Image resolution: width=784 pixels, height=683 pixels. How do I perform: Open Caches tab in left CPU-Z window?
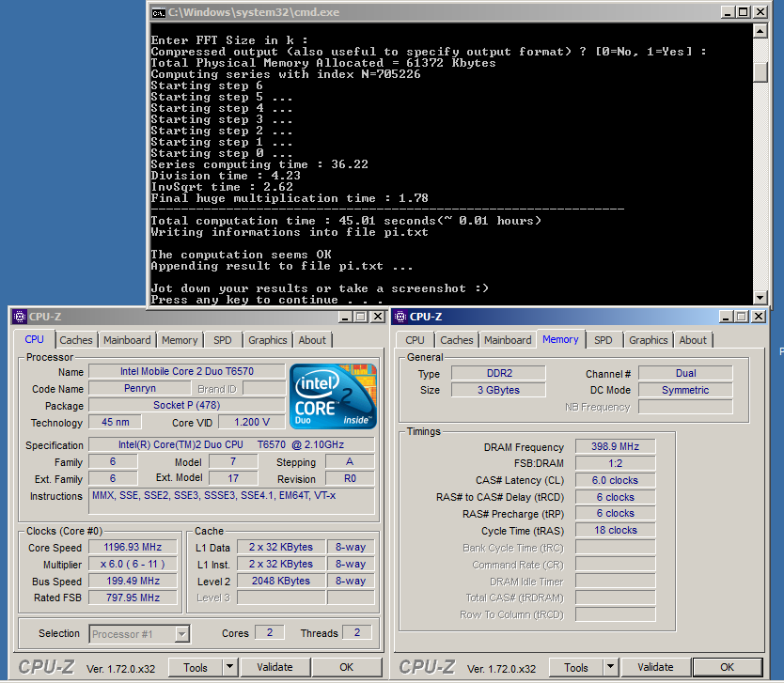pos(76,340)
